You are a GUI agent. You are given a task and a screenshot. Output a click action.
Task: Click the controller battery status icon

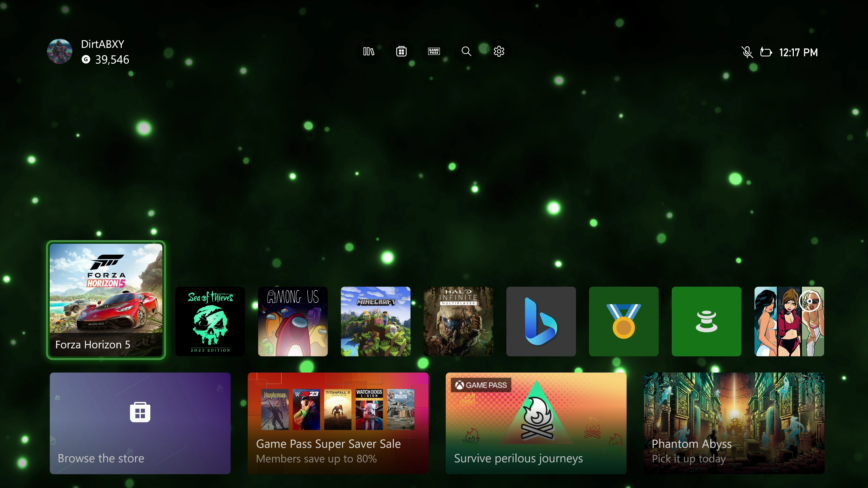pyautogui.click(x=766, y=52)
